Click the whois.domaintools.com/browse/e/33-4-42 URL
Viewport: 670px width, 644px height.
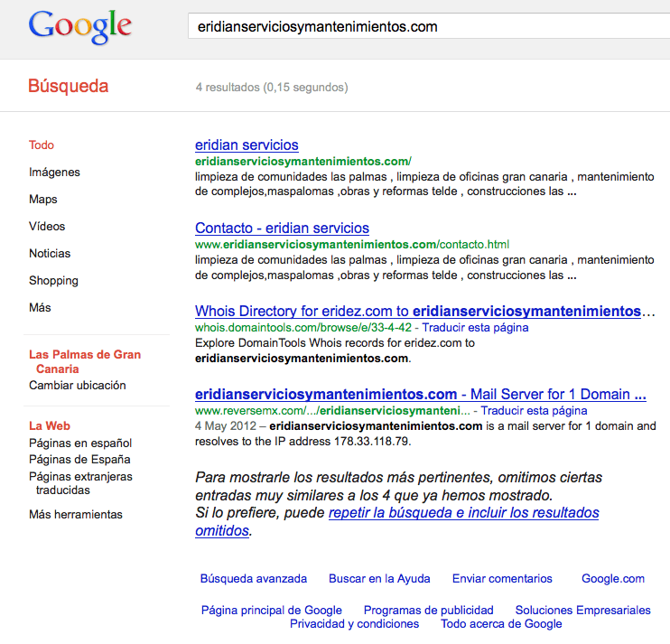click(303, 327)
